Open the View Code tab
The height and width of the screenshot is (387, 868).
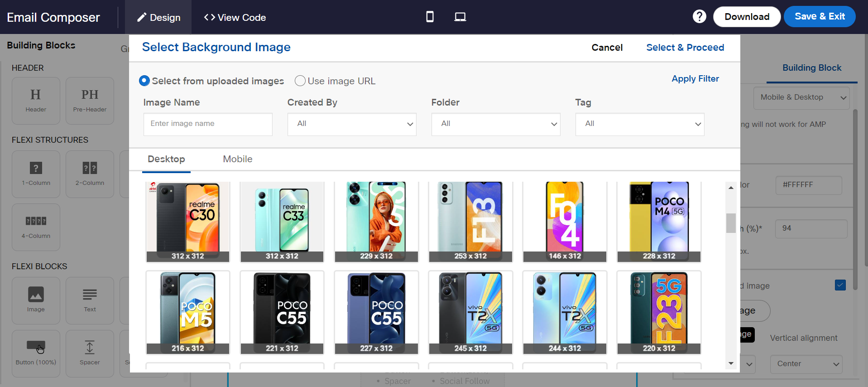tap(235, 17)
